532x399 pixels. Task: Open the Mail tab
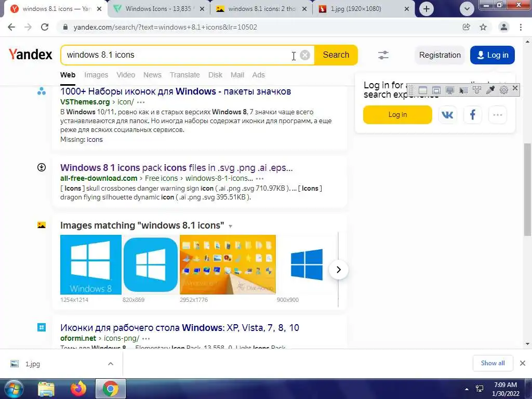237,75
